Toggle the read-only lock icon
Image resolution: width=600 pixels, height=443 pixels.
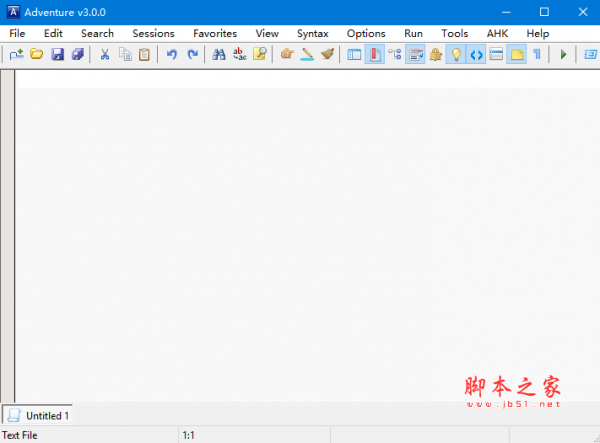[x=435, y=54]
